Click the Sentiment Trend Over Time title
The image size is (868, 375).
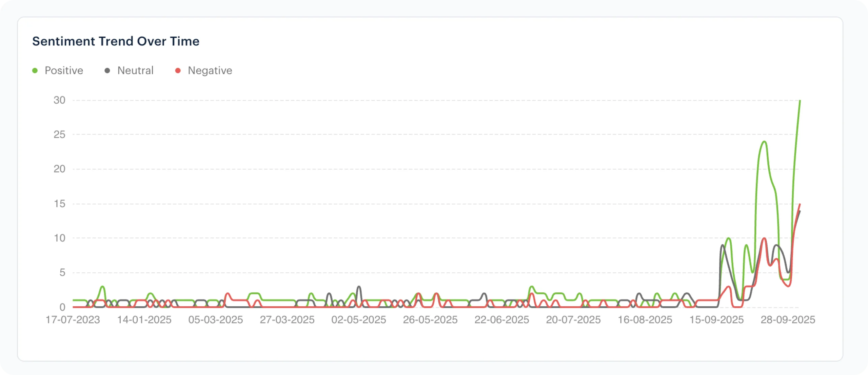pos(116,41)
